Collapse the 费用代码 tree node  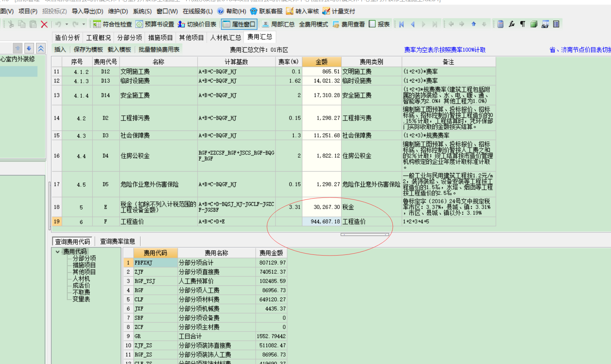point(57,252)
